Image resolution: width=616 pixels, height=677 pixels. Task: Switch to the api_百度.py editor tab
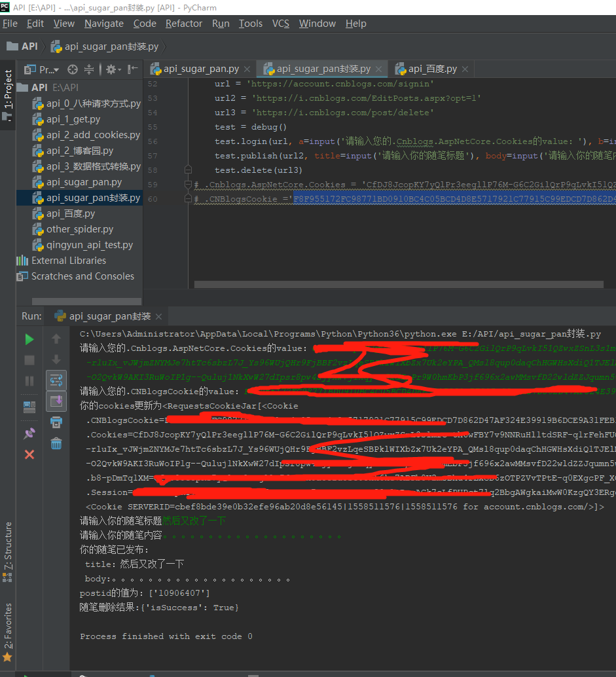pyautogui.click(x=432, y=69)
